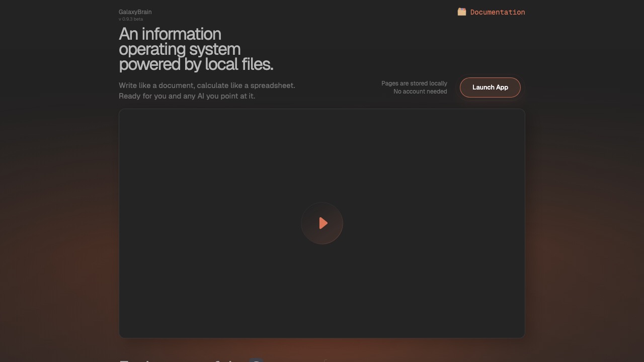Click the GalaxyBrain brand name

[x=135, y=12]
